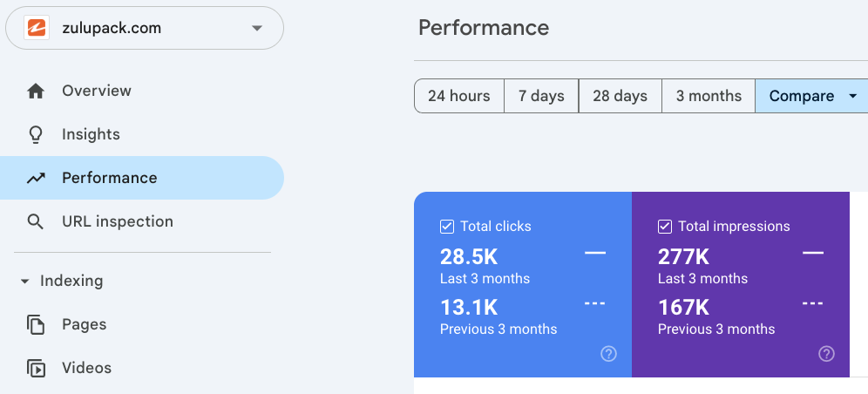Screen dimensions: 868x394
Task: Click the Pages documents icon
Action: click(x=36, y=324)
